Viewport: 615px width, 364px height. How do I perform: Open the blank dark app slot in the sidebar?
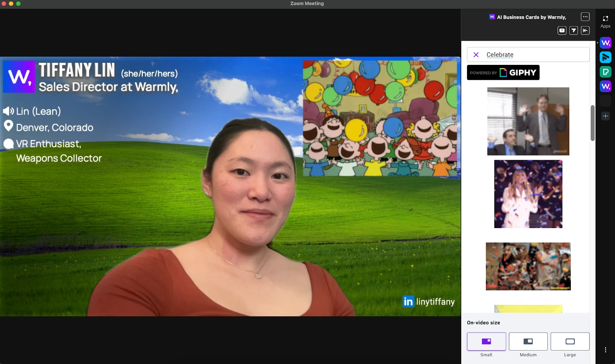point(605,101)
